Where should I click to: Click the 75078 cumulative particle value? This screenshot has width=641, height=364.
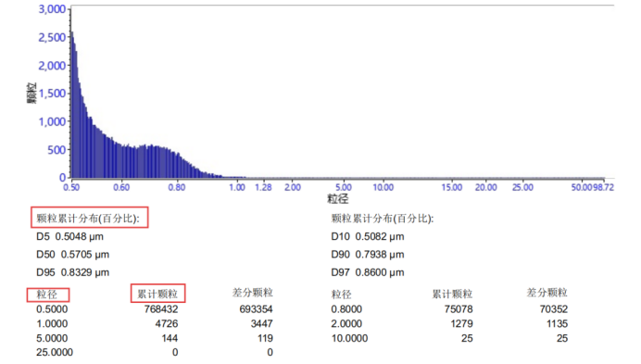[459, 309]
